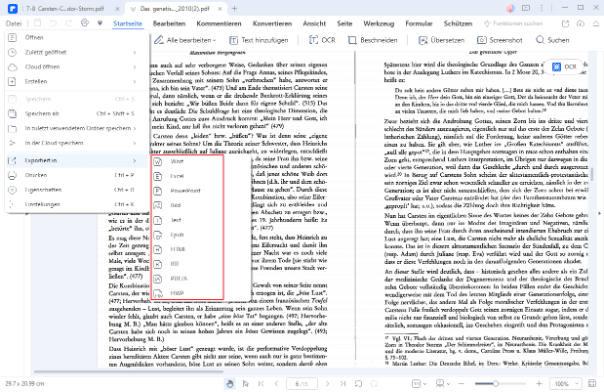Select Drucken in the Datei menu

click(73, 175)
